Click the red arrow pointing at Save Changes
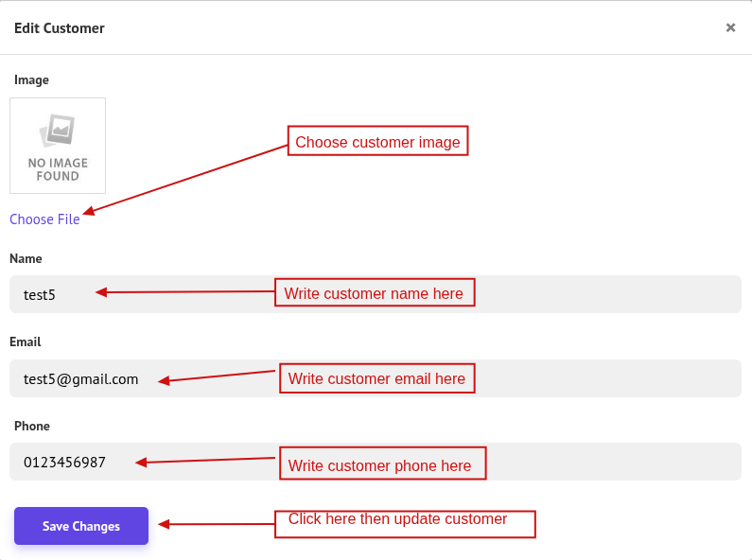Image resolution: width=752 pixels, height=560 pixels. coord(216,524)
